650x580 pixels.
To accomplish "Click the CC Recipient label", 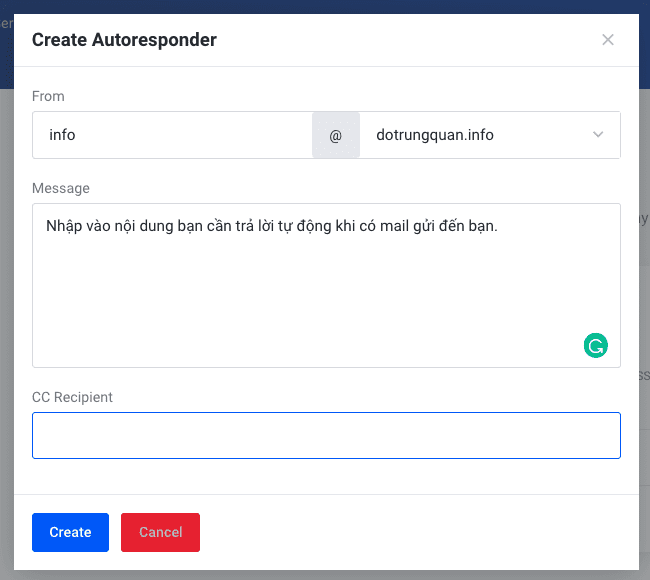I will [x=72, y=397].
